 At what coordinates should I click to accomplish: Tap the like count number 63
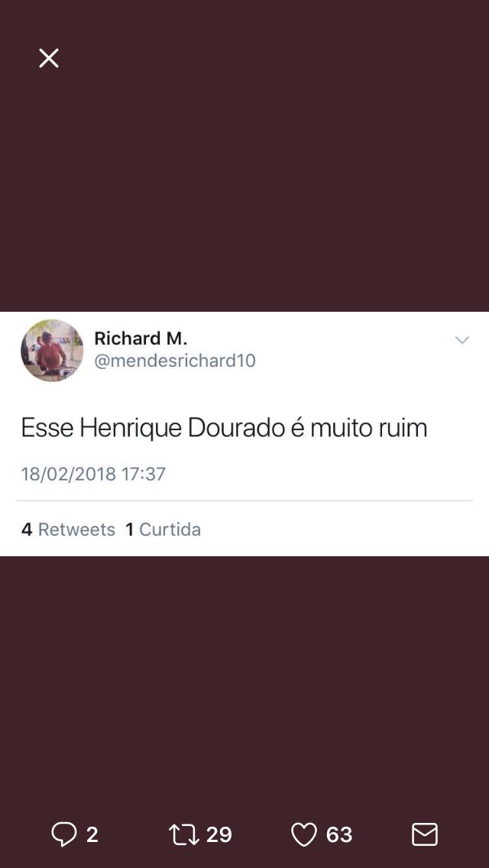(x=339, y=834)
